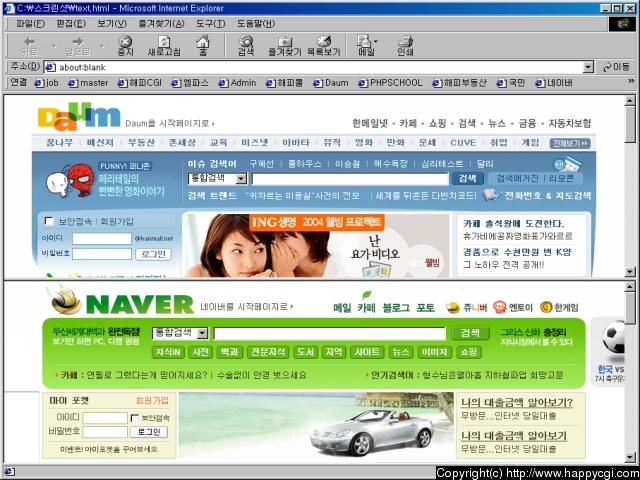Click the Mail (메일) toolbar icon
This screenshot has width=640, height=480.
366,45
